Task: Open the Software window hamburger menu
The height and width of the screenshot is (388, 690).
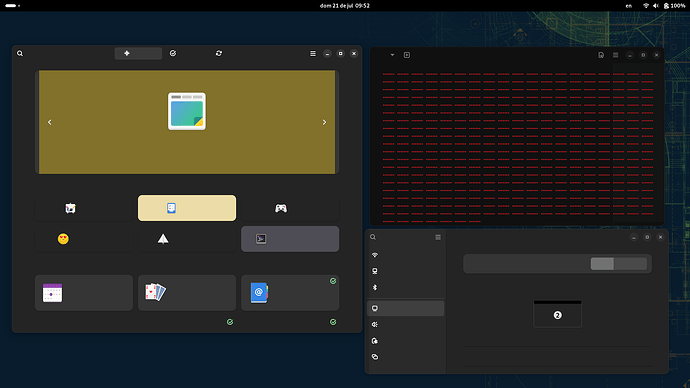Action: (x=313, y=53)
